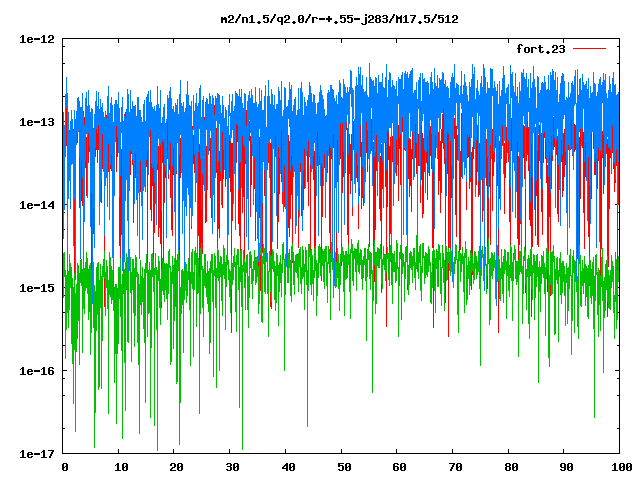Click the 1e-12 y-axis label
This screenshot has height=480, width=640.
point(37,39)
